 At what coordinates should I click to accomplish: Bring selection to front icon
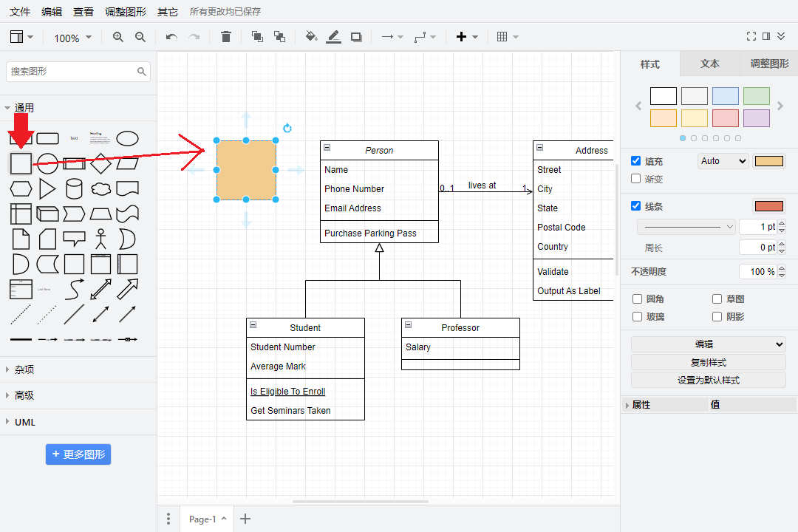[257, 37]
